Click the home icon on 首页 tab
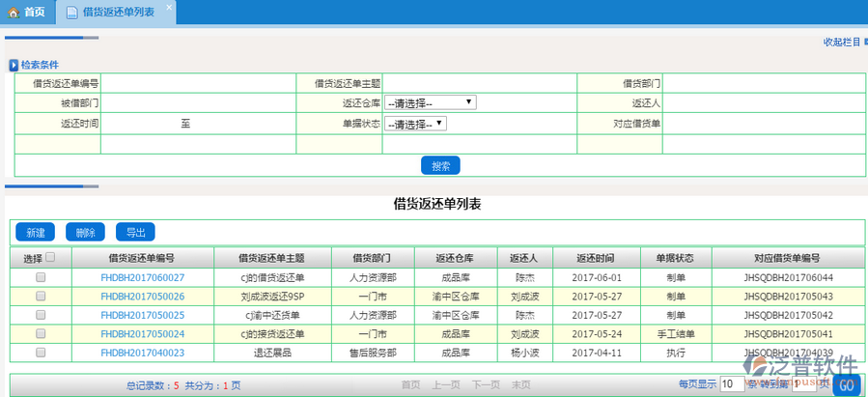 click(13, 13)
